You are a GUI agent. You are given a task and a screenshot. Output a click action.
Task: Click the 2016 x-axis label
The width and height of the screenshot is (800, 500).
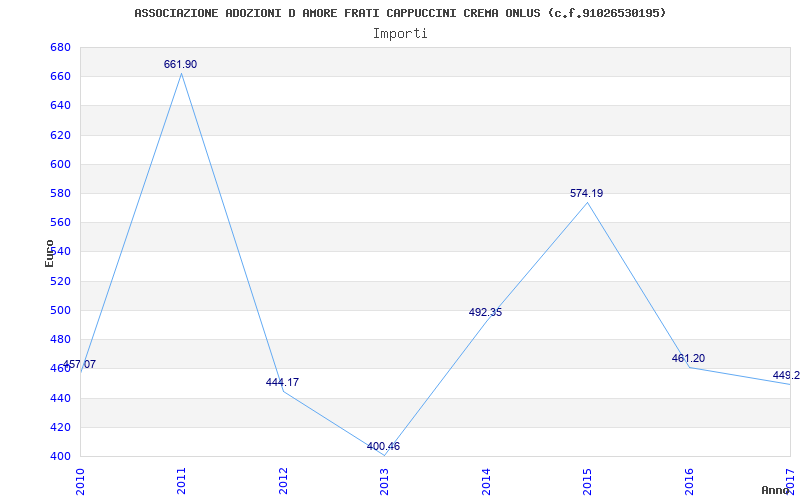point(689,481)
